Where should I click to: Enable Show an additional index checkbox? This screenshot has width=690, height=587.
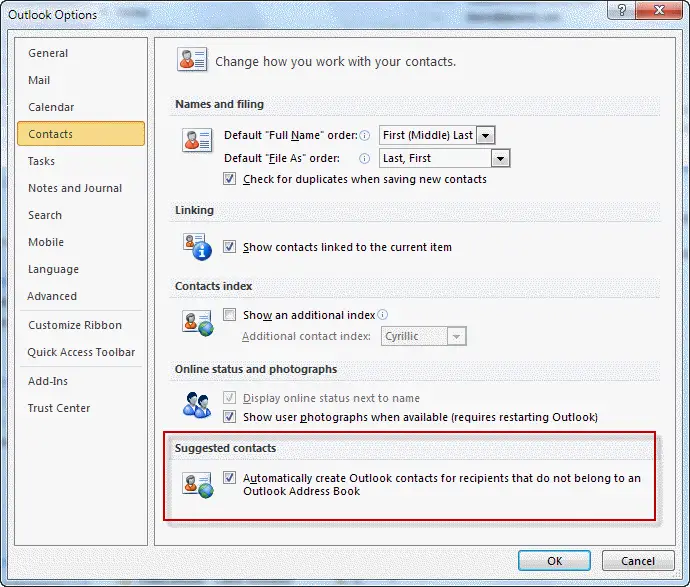(229, 315)
